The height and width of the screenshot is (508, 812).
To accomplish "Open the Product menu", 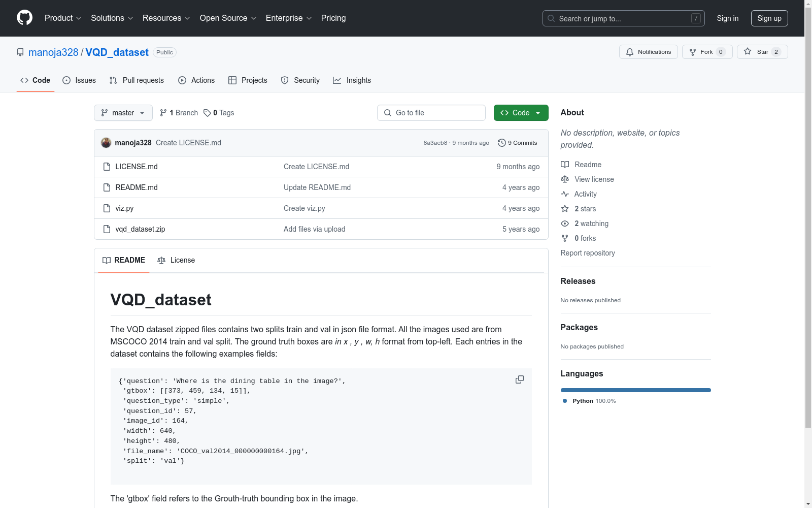I will click(63, 18).
